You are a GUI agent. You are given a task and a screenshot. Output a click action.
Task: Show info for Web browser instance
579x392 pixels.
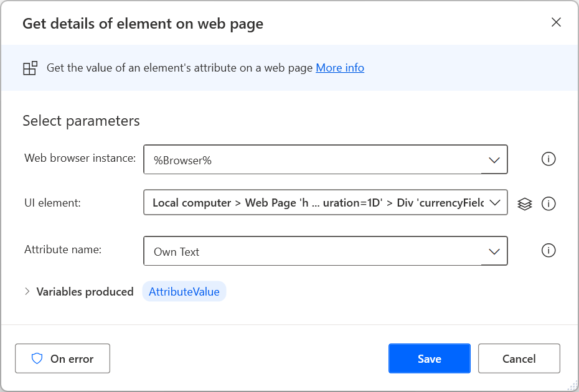coord(548,159)
